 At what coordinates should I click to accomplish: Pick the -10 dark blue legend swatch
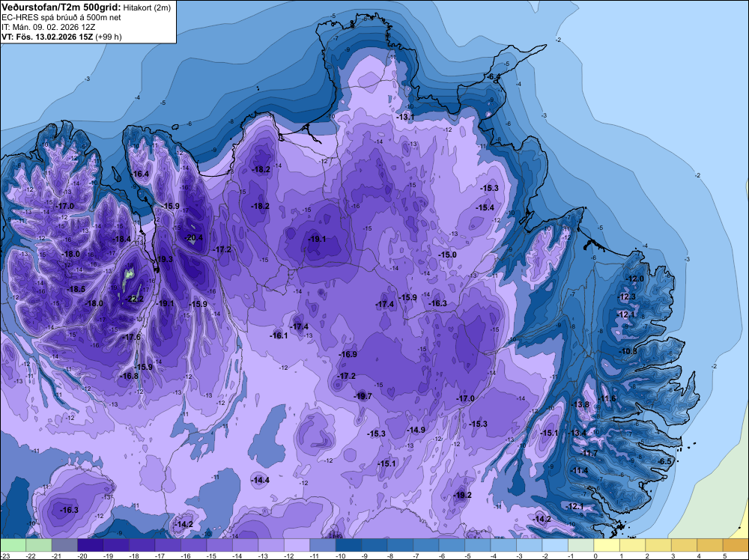point(348,545)
